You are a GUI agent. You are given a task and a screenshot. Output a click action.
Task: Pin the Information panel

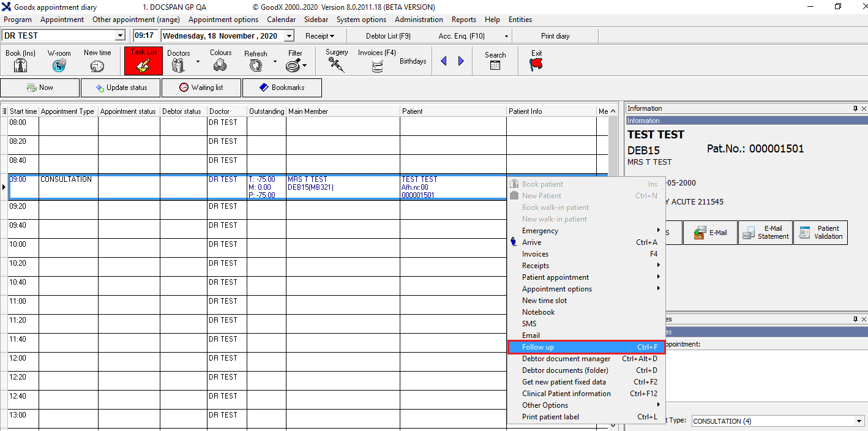855,108
